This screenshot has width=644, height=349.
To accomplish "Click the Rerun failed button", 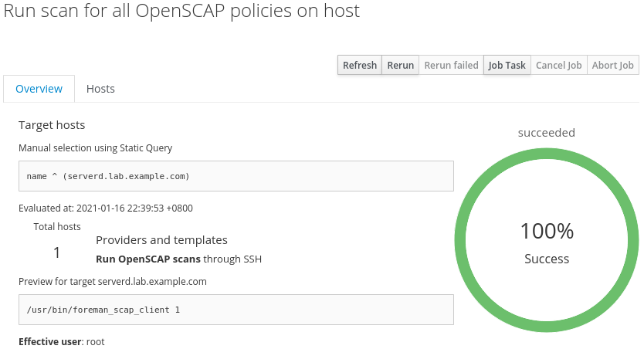I will (x=451, y=66).
